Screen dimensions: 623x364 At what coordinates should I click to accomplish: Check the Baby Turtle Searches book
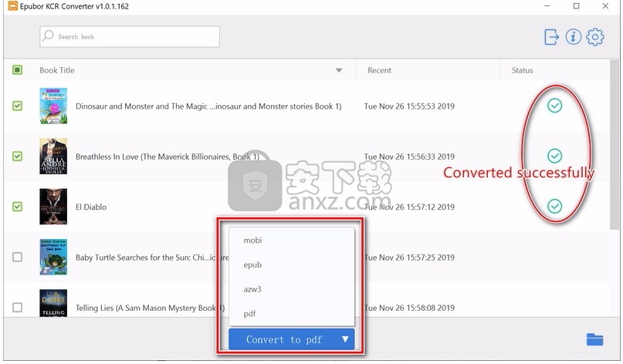click(x=17, y=257)
